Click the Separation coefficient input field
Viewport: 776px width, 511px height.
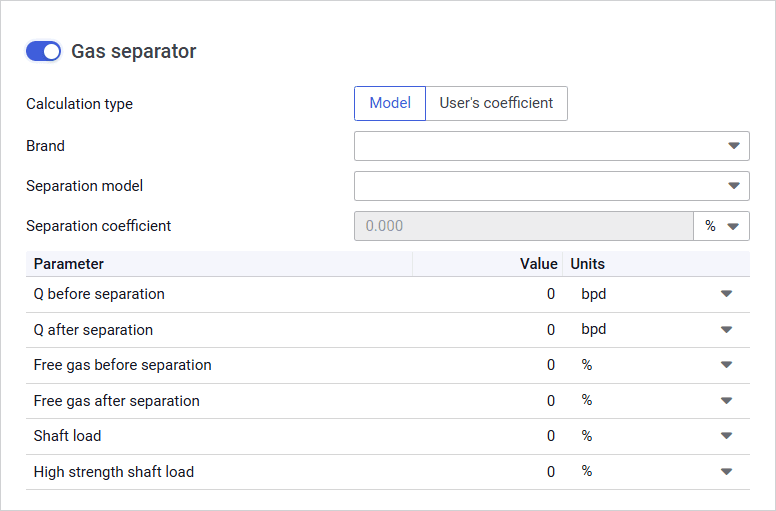[523, 226]
